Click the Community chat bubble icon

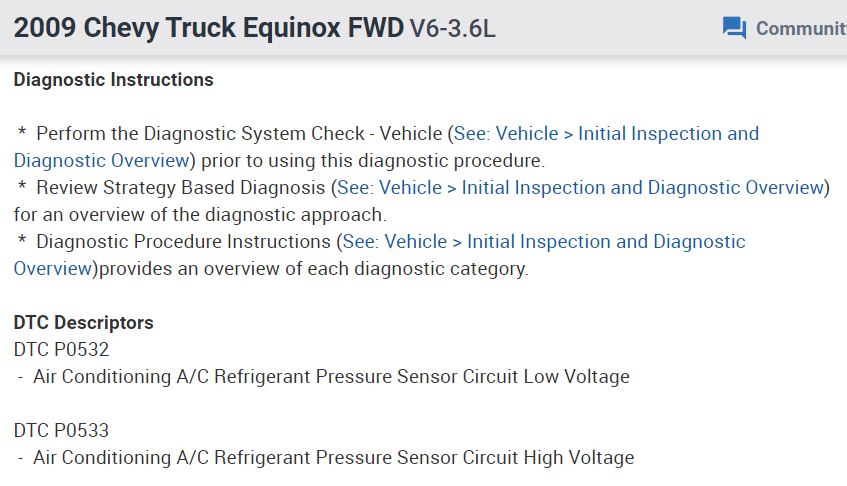(734, 28)
